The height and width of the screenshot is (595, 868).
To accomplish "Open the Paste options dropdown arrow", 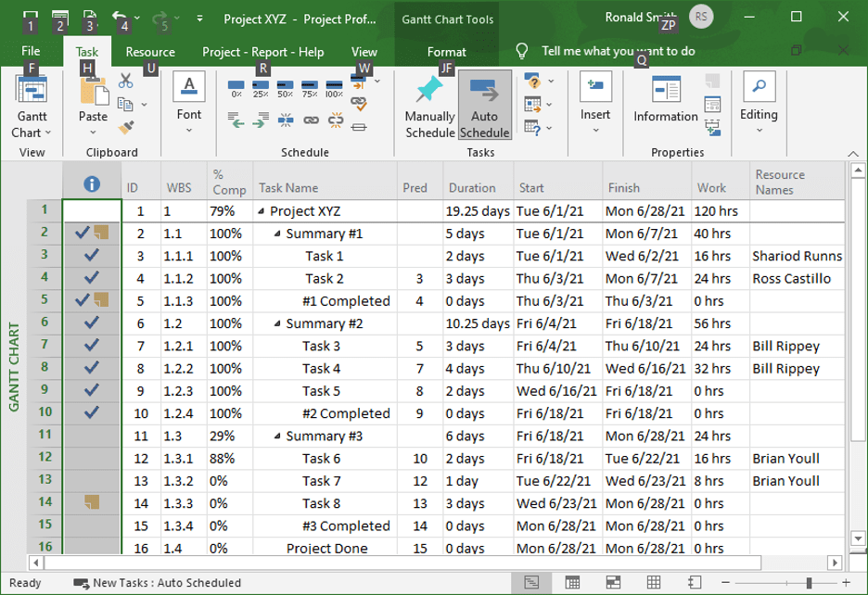I will pyautogui.click(x=93, y=132).
